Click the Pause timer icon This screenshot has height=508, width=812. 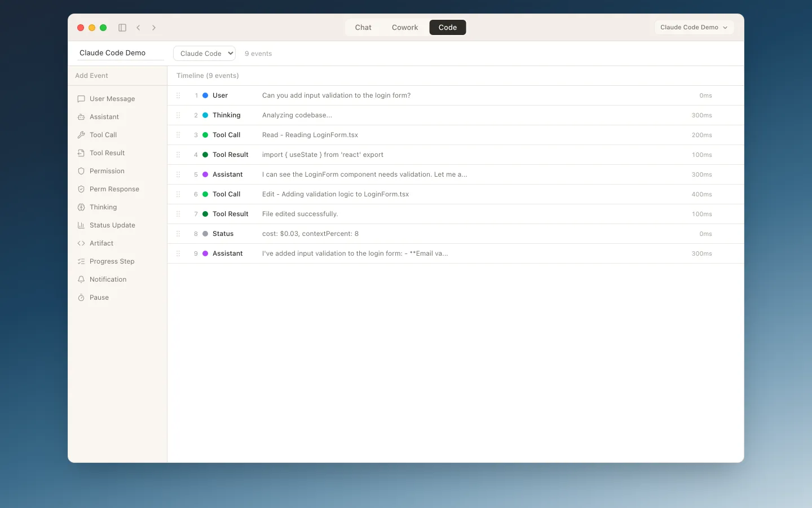pos(81,297)
